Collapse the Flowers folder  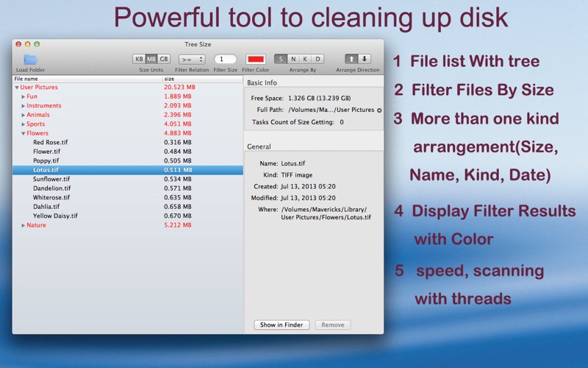coord(24,133)
